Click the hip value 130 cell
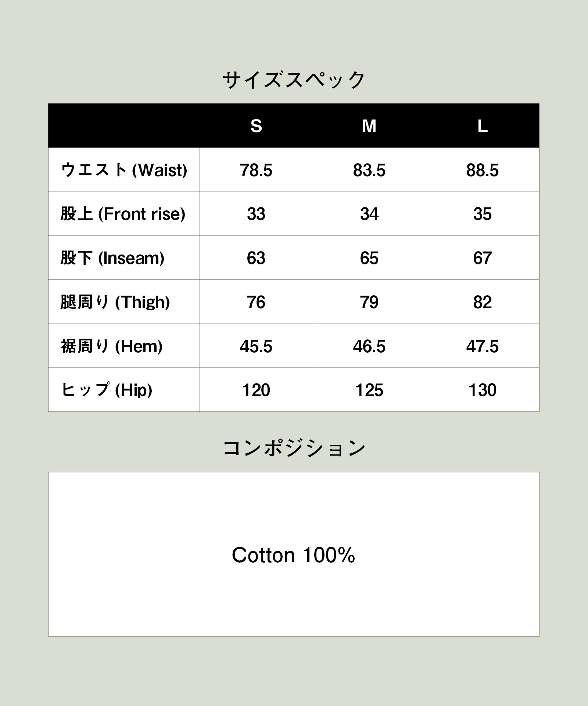 [x=483, y=390]
